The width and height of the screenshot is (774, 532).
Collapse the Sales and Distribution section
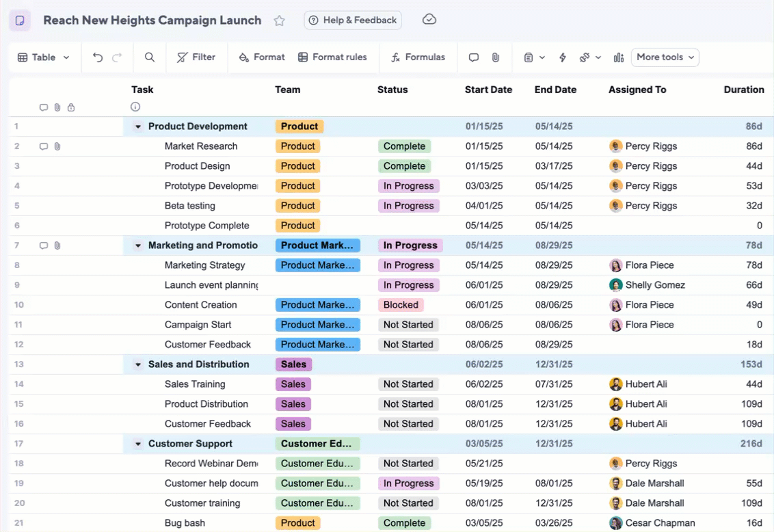[137, 364]
